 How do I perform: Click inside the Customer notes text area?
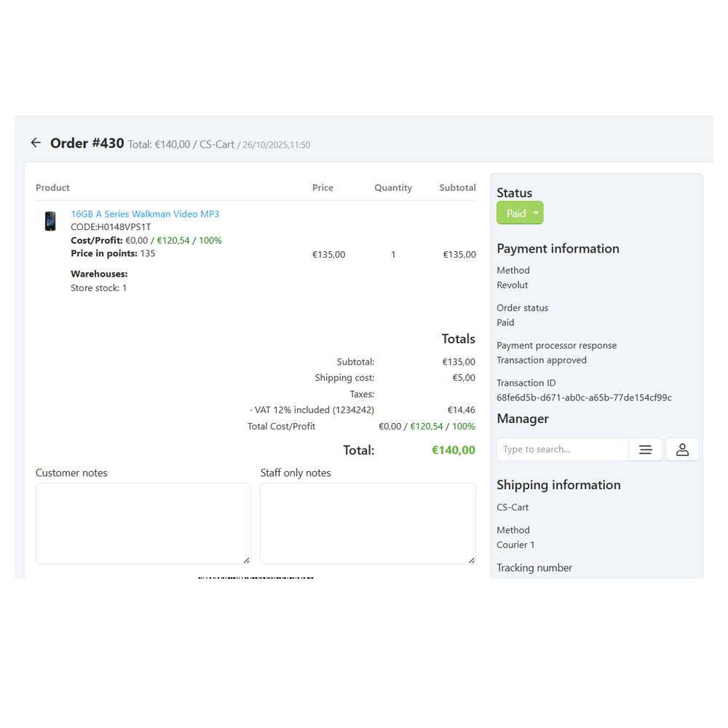[143, 523]
